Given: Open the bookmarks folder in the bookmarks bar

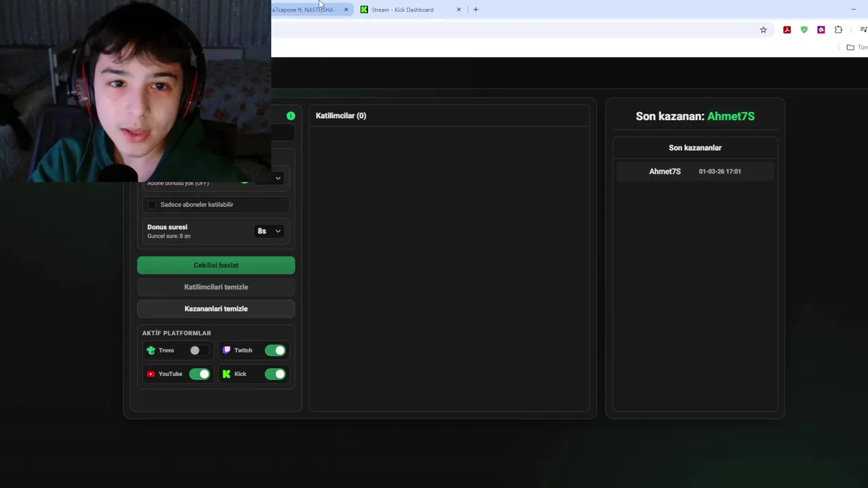Looking at the screenshot, I should [x=856, y=47].
